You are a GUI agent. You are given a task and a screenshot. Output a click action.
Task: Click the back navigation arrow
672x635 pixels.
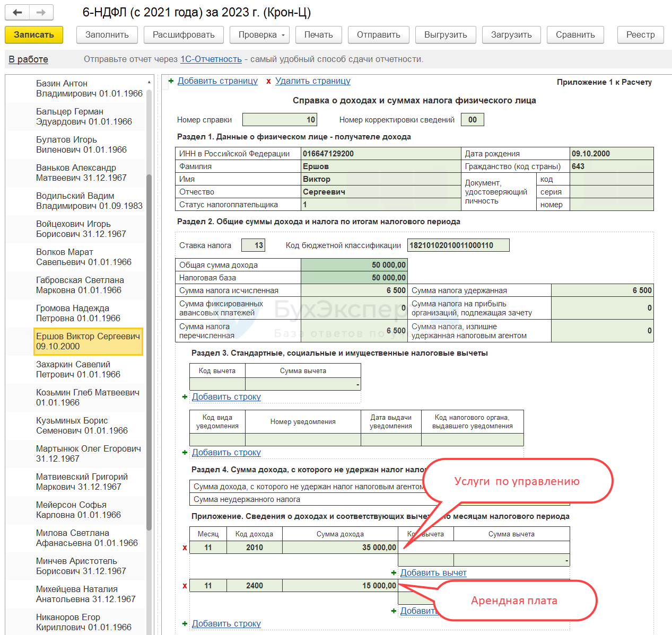(x=18, y=12)
